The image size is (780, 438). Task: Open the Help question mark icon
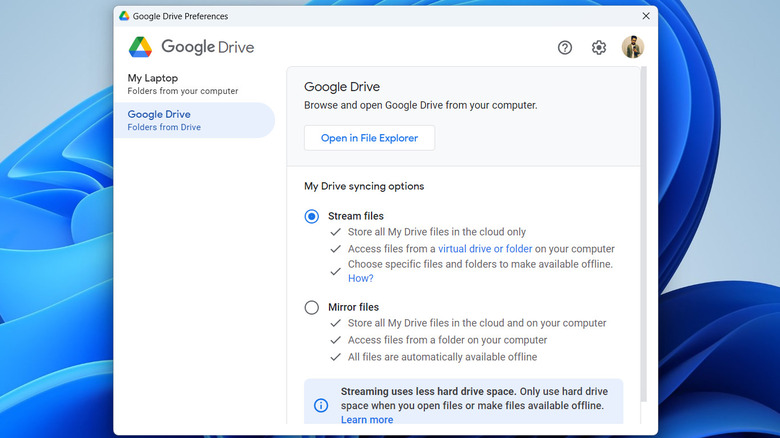(x=565, y=47)
